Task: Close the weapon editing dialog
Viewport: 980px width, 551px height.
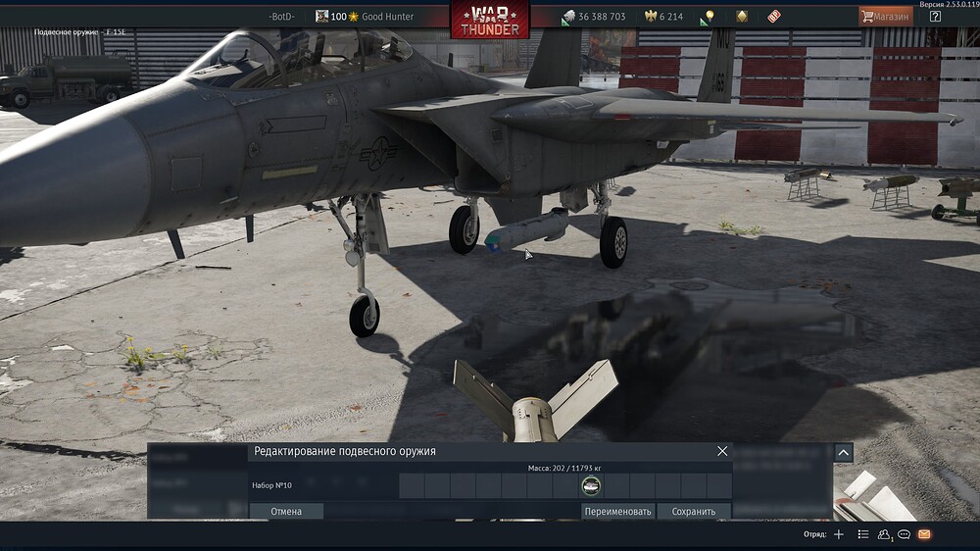Action: click(x=722, y=451)
